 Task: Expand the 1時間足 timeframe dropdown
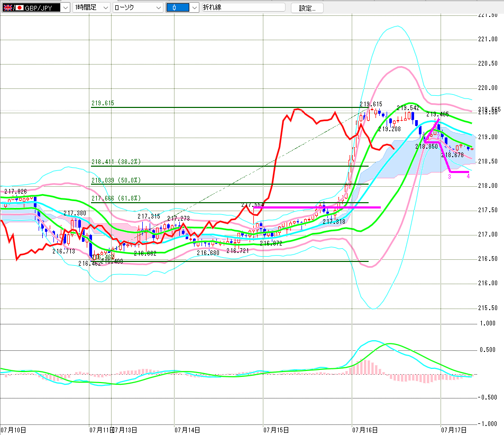pos(106,8)
